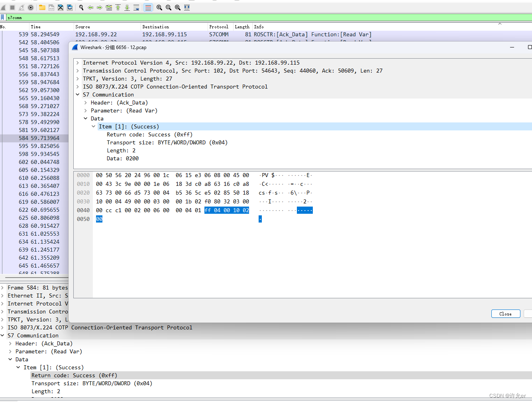Click the Protocol column header

[219, 27]
